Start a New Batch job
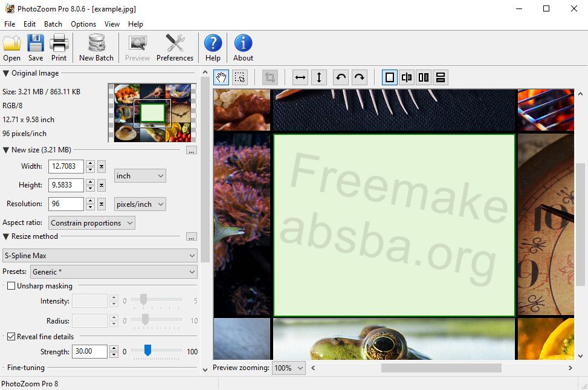This screenshot has width=588, height=390. [96, 48]
